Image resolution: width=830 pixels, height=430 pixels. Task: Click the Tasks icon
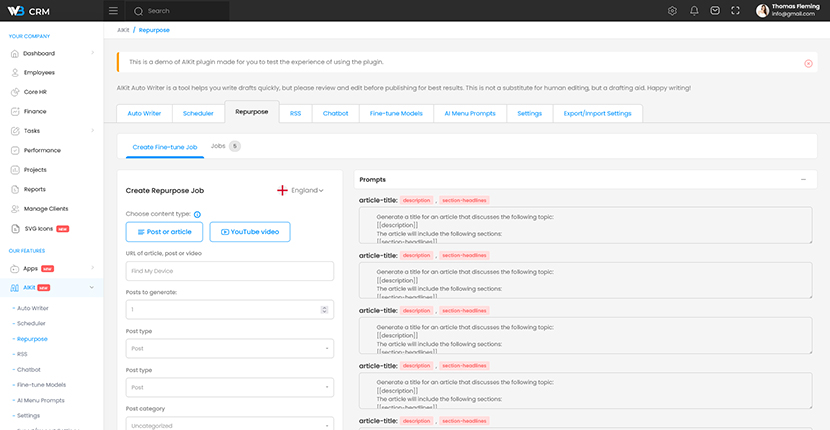(x=15, y=131)
